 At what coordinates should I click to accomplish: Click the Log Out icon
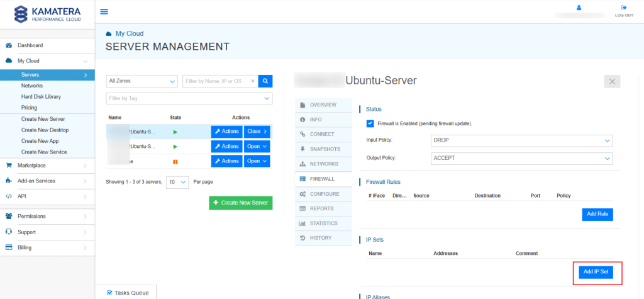(x=624, y=8)
